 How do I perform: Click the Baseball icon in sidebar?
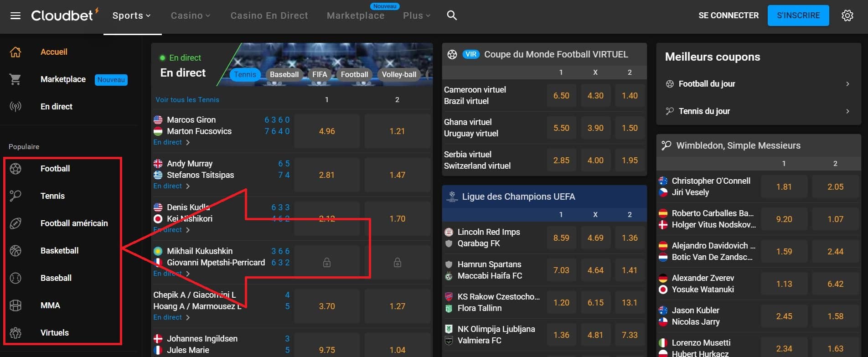point(15,278)
